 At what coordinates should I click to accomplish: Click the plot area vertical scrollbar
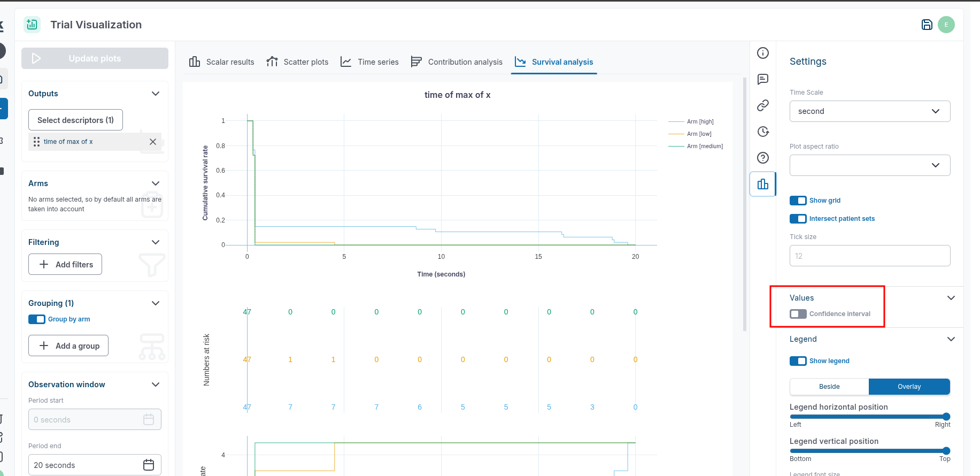745,204
